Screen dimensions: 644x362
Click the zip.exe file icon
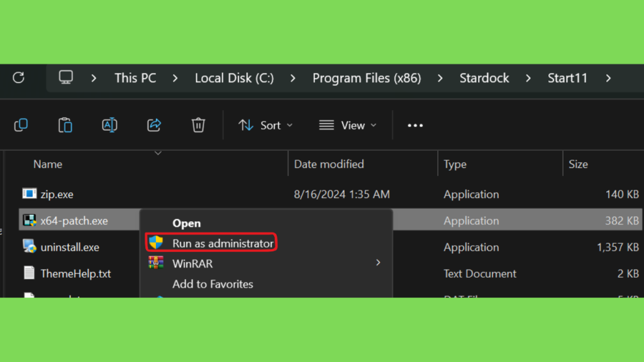(29, 194)
